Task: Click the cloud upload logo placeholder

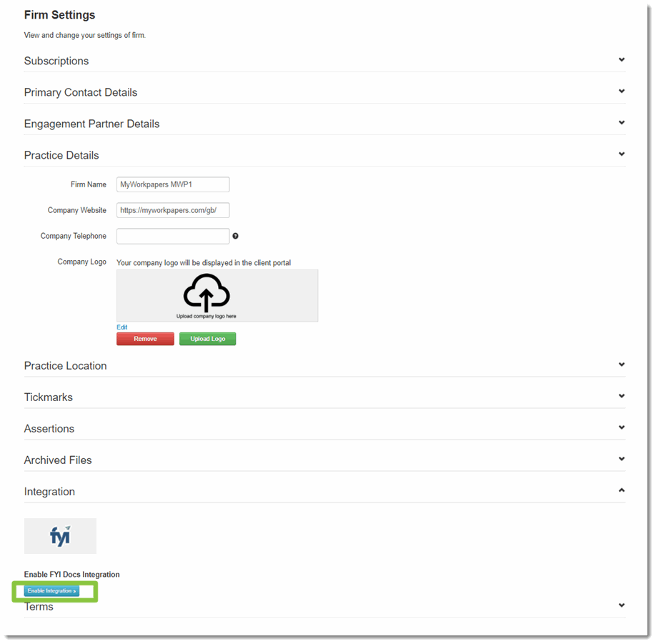Action: (207, 294)
